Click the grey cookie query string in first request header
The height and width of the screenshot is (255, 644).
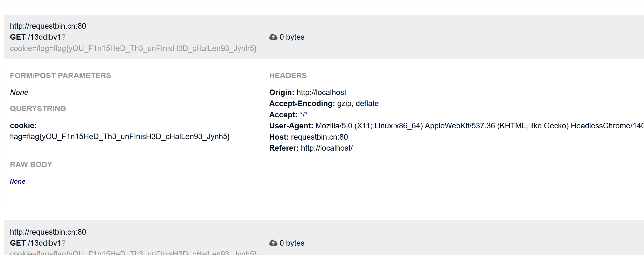click(133, 48)
